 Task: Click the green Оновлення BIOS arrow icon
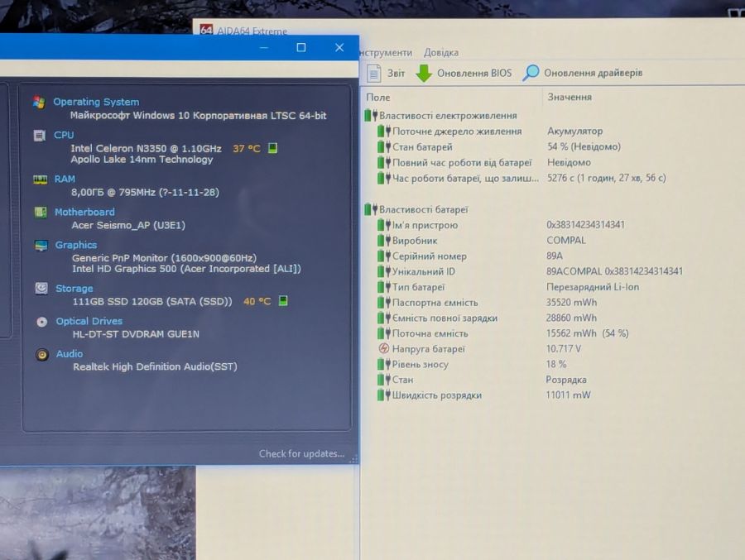click(x=424, y=73)
